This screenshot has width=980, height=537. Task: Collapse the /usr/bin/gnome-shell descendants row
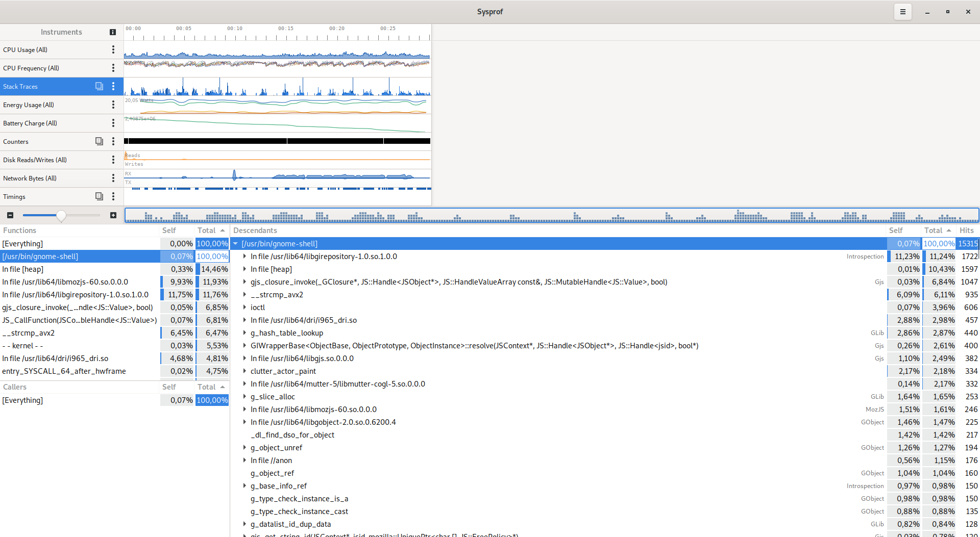tap(235, 244)
